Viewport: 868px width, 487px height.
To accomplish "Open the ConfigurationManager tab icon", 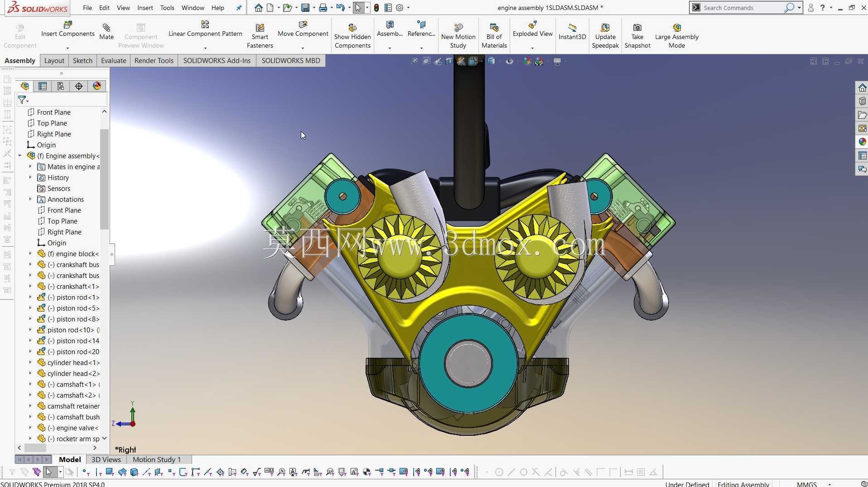I will click(x=61, y=86).
